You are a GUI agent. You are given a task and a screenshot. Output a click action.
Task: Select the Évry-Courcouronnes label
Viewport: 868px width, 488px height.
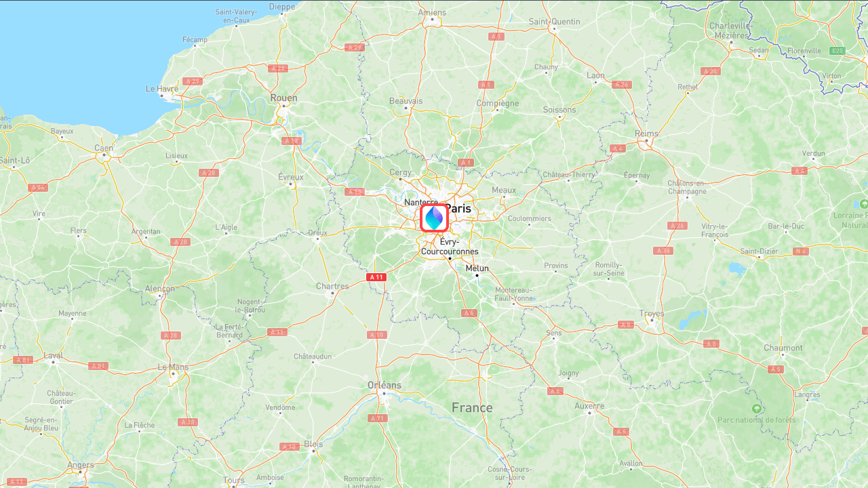450,247
